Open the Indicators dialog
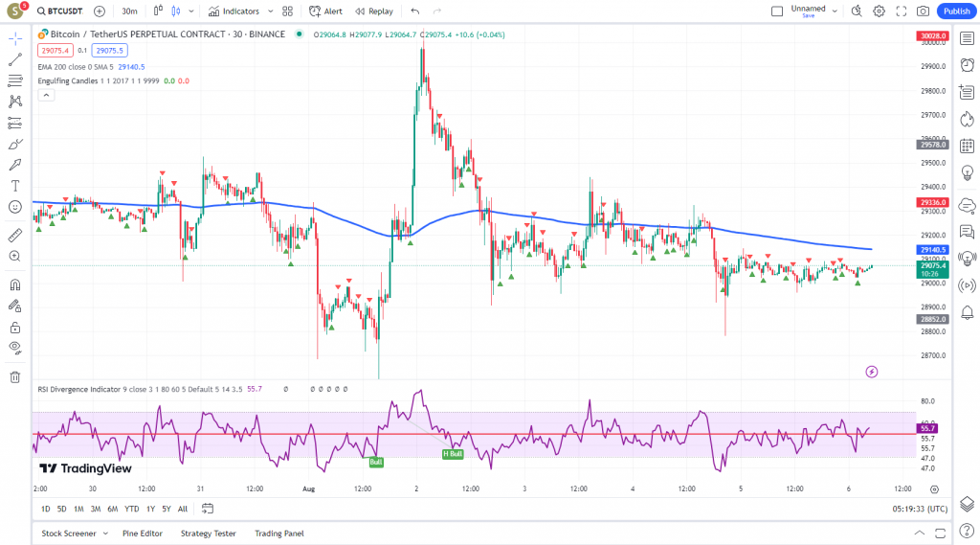This screenshot has width=980, height=545. click(234, 11)
